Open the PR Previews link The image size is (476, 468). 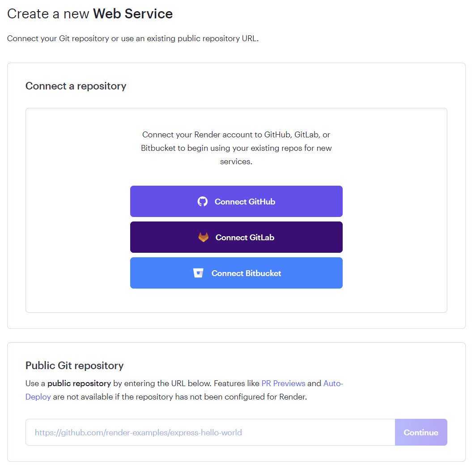click(283, 383)
